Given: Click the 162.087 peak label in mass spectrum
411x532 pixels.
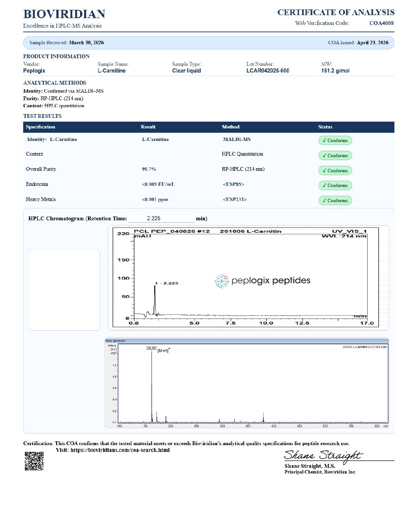Looking at the screenshot, I should point(151,348).
